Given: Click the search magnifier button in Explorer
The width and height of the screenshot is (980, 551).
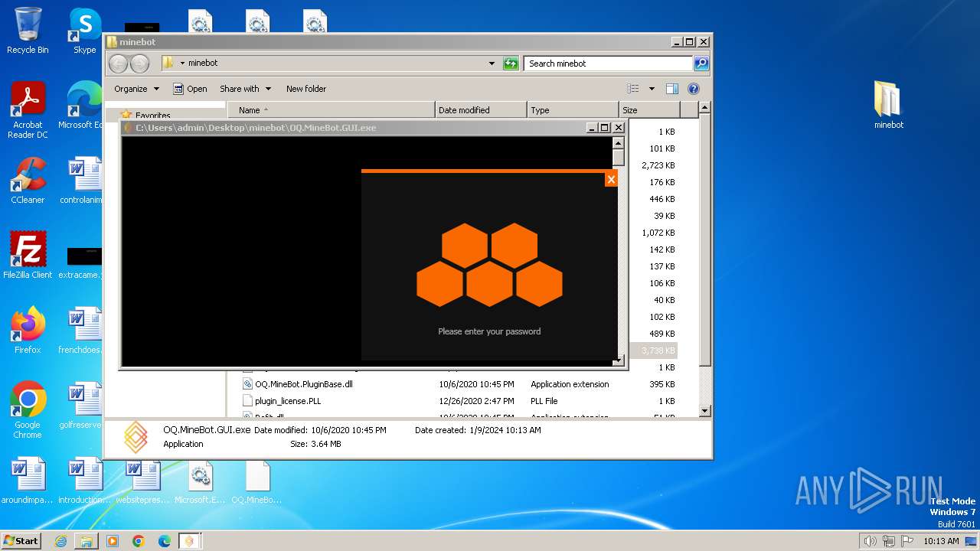Looking at the screenshot, I should click(701, 64).
